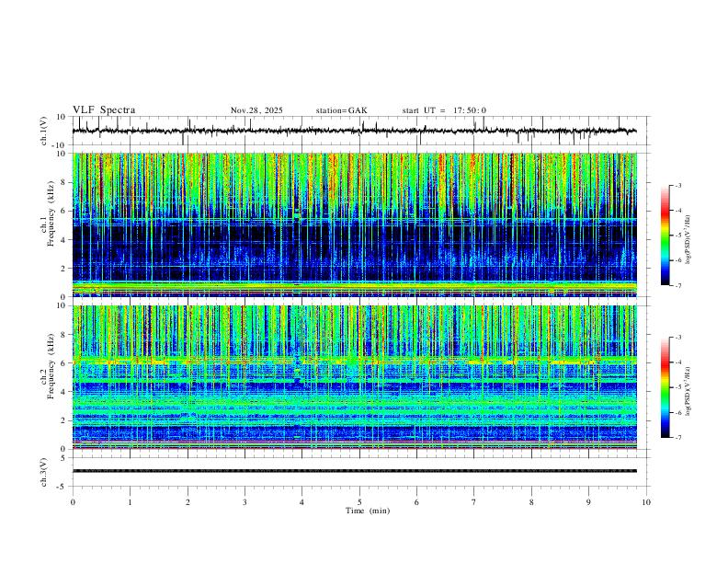Click the "10" tick at time axis end
Image resolution: width=728 pixels, height=563 pixels.
[646, 502]
